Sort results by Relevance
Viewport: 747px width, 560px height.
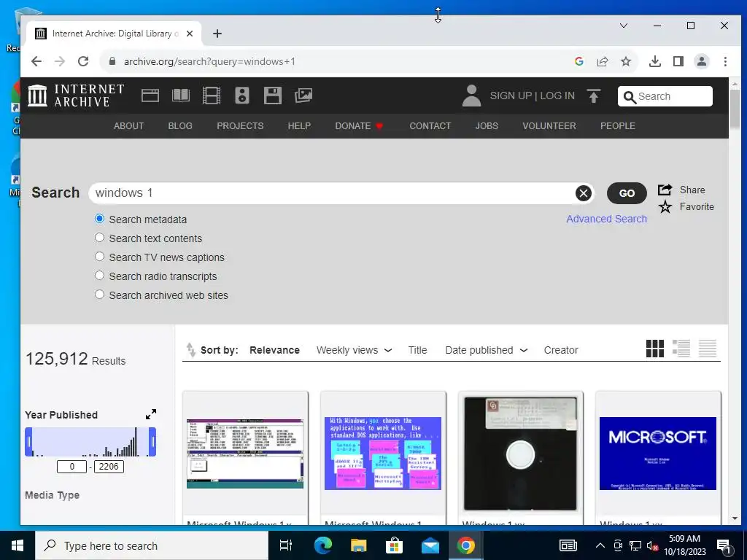point(274,350)
